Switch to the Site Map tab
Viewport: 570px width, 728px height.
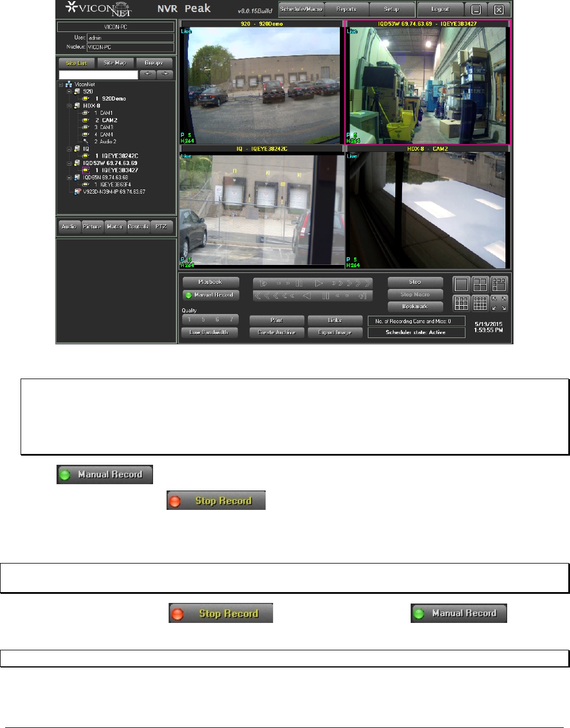click(115, 63)
